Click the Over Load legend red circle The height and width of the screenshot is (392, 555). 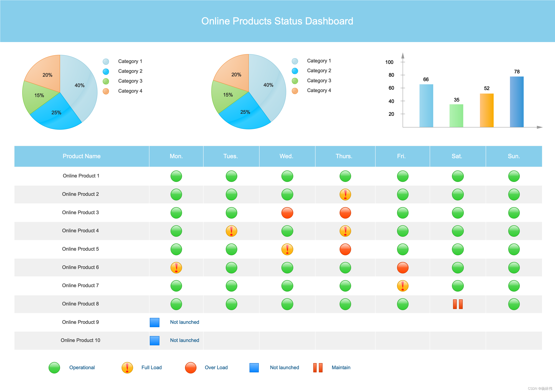coord(191,368)
